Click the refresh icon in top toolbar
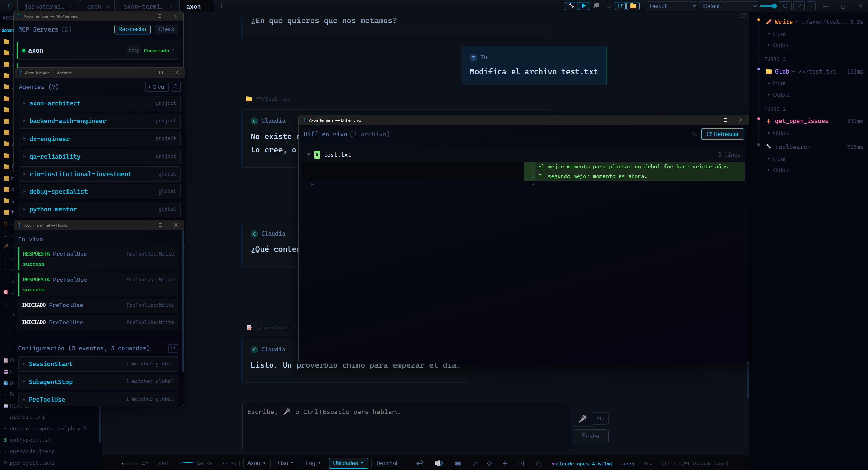868x470 pixels. point(620,6)
